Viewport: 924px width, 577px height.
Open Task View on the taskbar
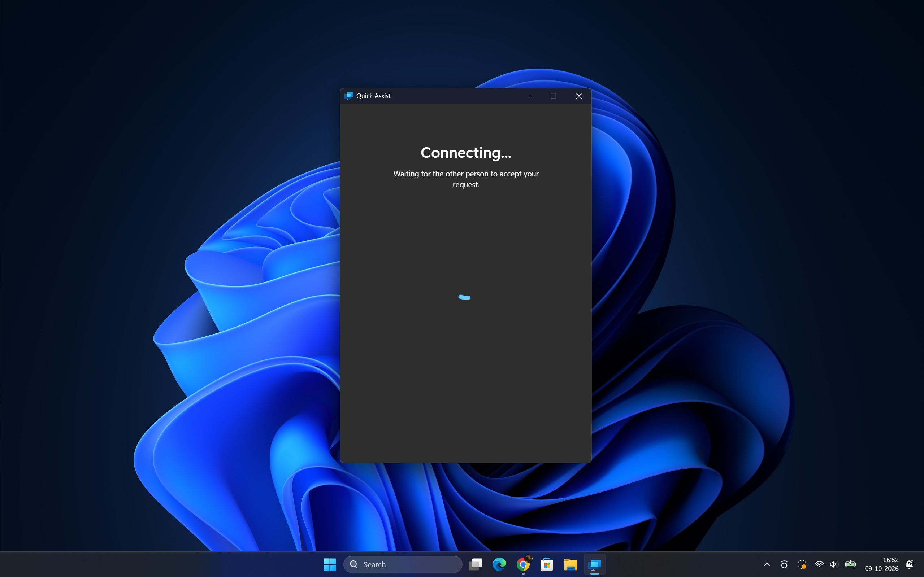[x=476, y=564]
